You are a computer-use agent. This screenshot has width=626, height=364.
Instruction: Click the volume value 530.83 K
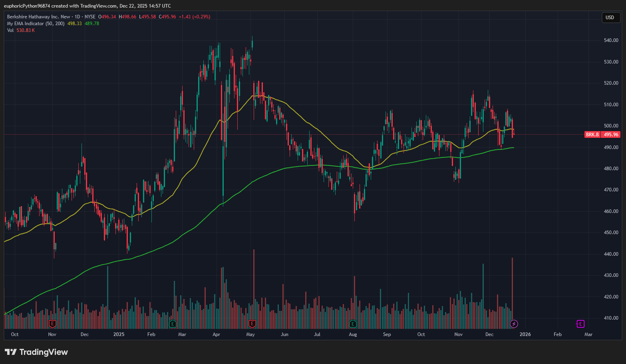[26, 30]
